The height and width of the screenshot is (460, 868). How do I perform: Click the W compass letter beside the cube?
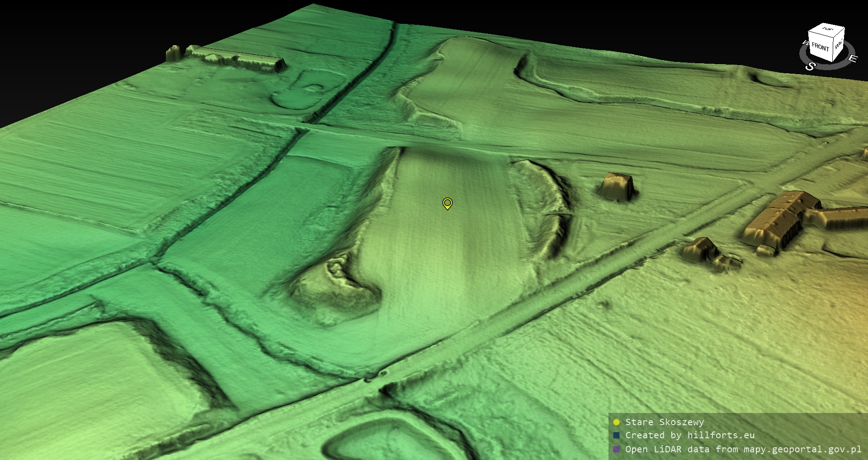[805, 43]
